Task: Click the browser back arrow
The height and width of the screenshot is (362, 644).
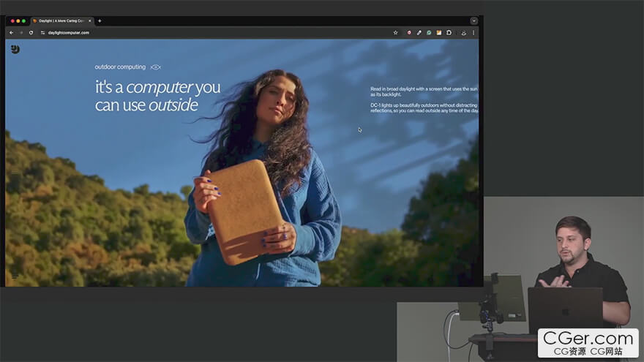Action: pyautogui.click(x=11, y=33)
